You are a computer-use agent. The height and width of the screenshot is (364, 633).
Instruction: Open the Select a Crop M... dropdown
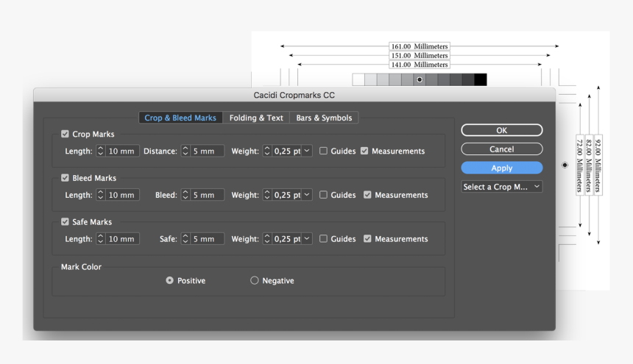502,187
